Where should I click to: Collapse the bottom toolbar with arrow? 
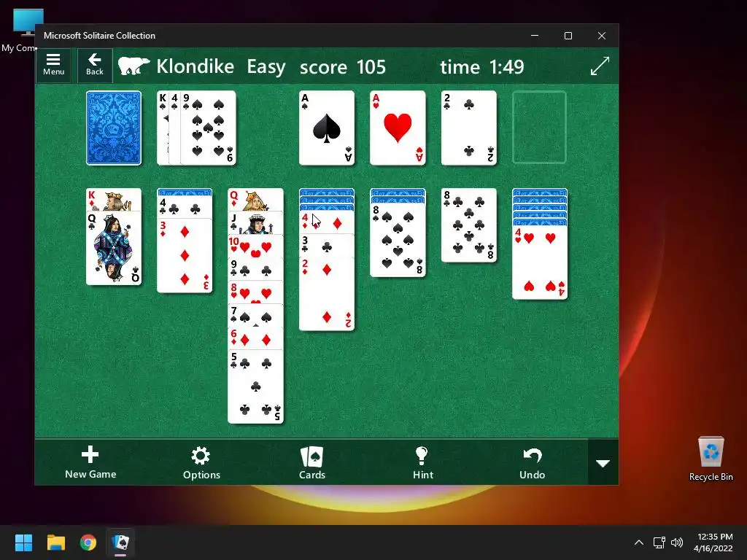603,463
